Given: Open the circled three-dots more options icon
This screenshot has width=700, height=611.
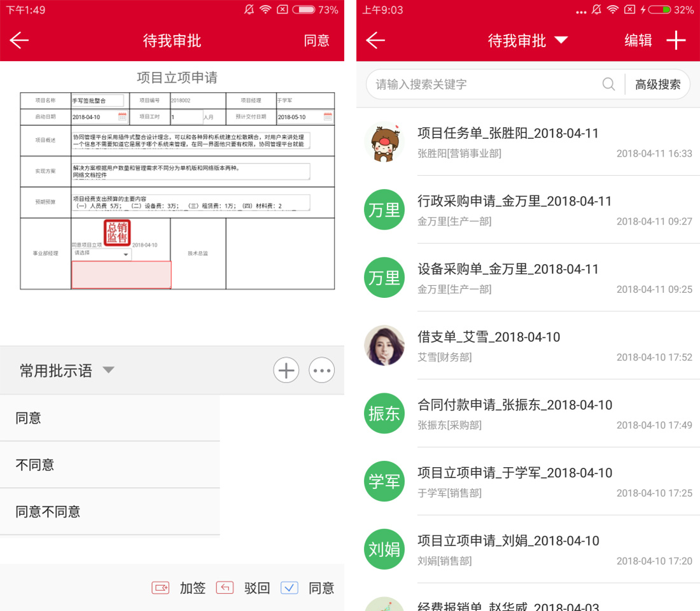Looking at the screenshot, I should [x=321, y=370].
